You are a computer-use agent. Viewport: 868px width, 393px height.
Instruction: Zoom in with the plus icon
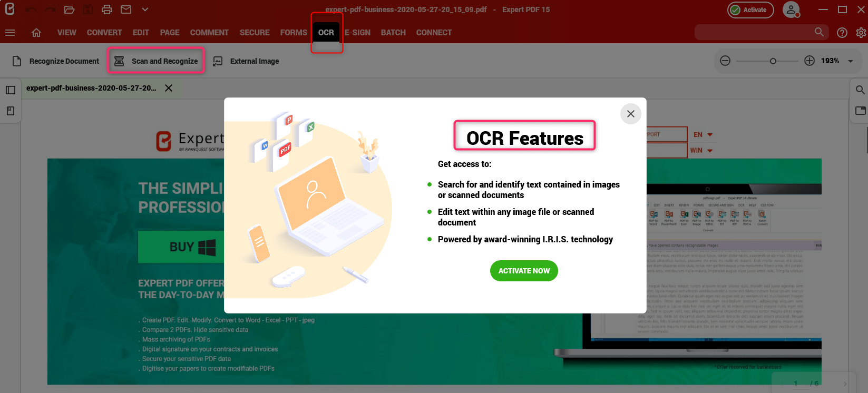(810, 61)
